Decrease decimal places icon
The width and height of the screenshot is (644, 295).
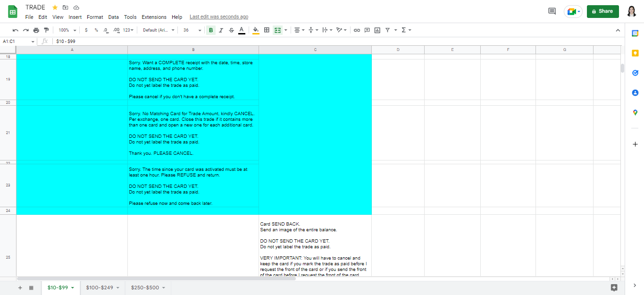click(x=106, y=30)
